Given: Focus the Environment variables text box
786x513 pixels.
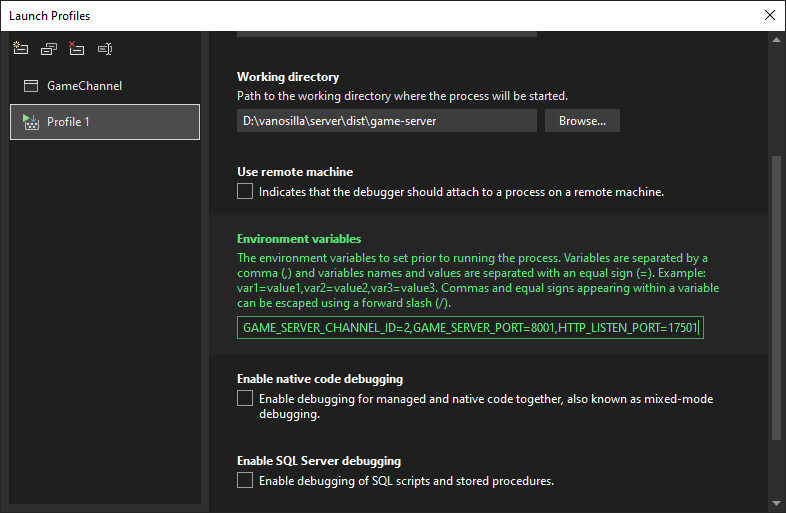Looking at the screenshot, I should (470, 327).
